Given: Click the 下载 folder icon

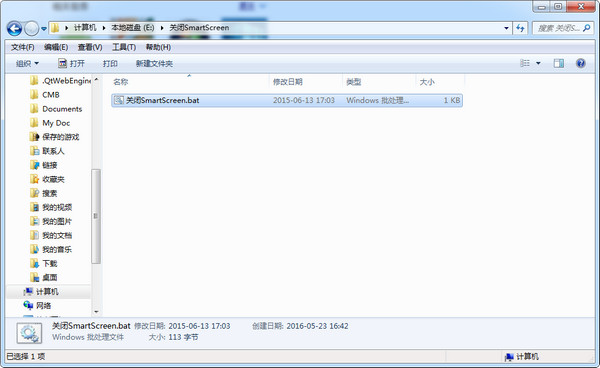Looking at the screenshot, I should (x=34, y=264).
